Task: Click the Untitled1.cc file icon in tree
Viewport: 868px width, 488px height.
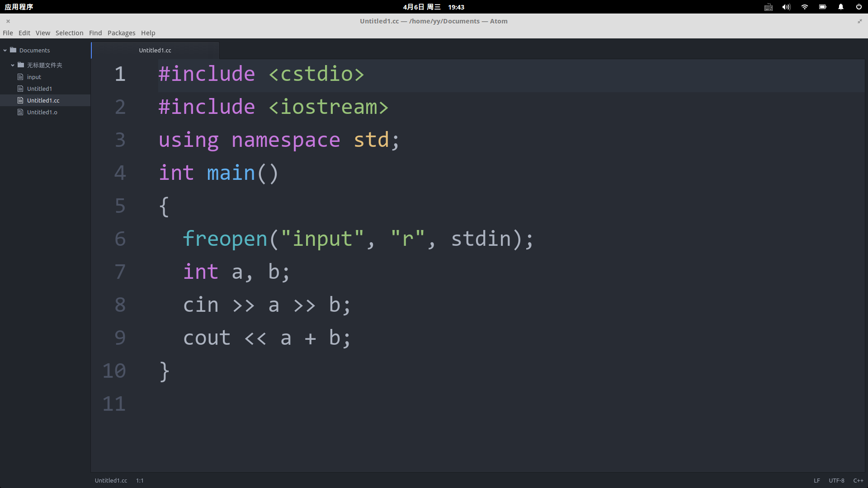Action: (x=20, y=100)
